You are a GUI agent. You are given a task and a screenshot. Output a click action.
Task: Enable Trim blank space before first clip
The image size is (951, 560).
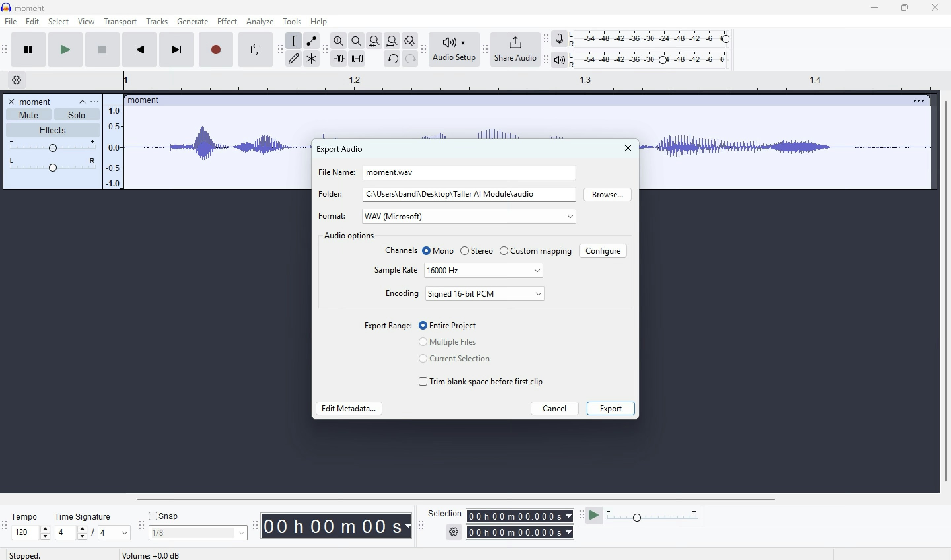tap(423, 381)
